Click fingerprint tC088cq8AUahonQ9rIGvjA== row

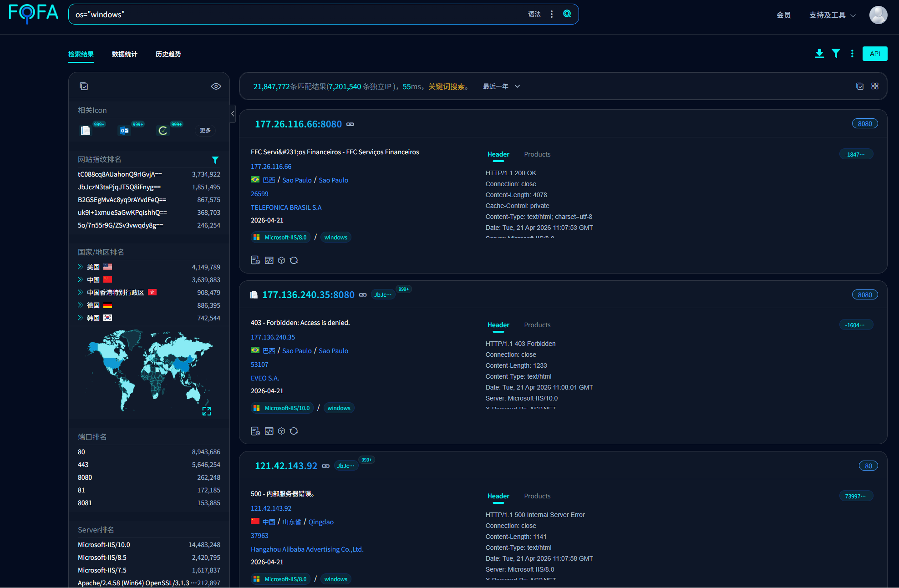[149, 174]
